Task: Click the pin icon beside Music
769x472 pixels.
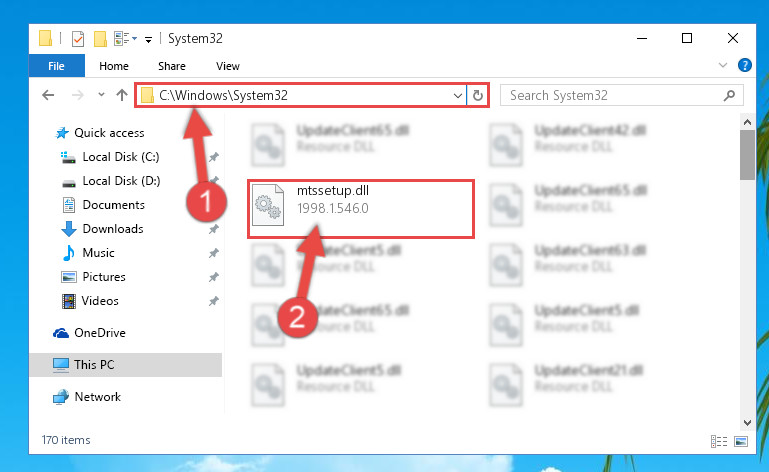Action: [214, 253]
